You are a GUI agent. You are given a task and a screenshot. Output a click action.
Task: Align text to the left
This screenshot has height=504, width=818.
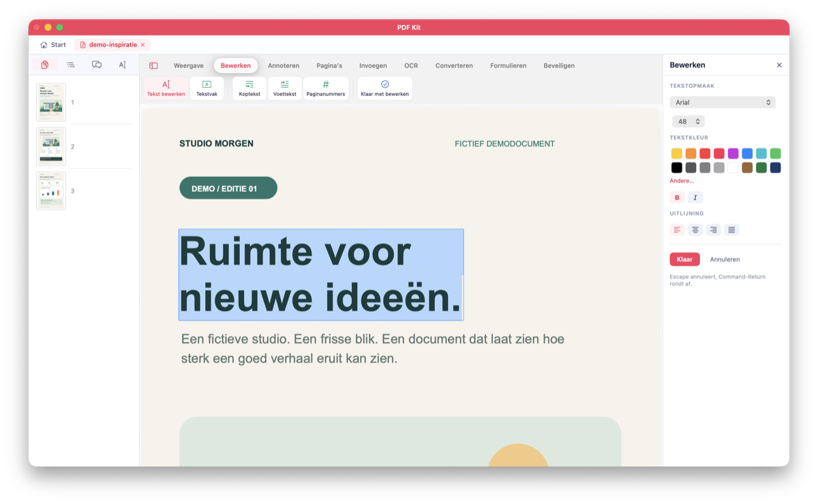[x=677, y=230]
